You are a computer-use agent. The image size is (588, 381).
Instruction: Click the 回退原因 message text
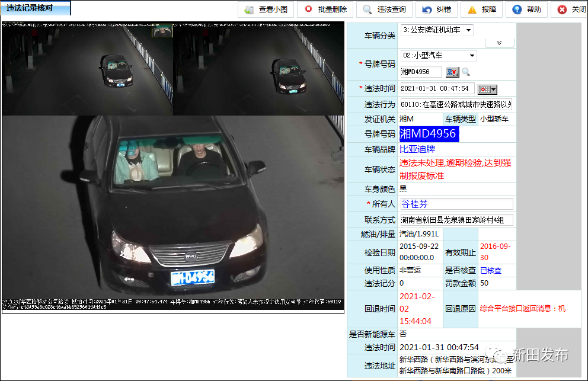(523, 309)
